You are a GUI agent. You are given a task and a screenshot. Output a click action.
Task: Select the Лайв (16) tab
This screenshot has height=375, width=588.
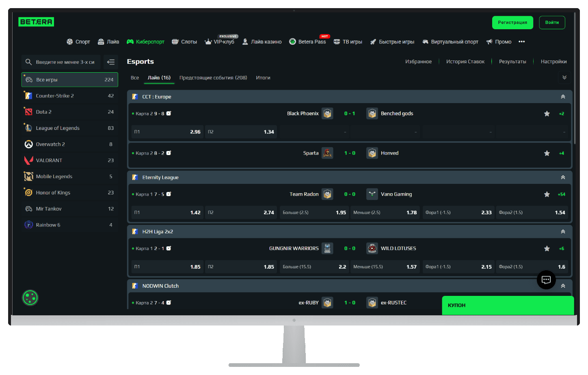[159, 78]
